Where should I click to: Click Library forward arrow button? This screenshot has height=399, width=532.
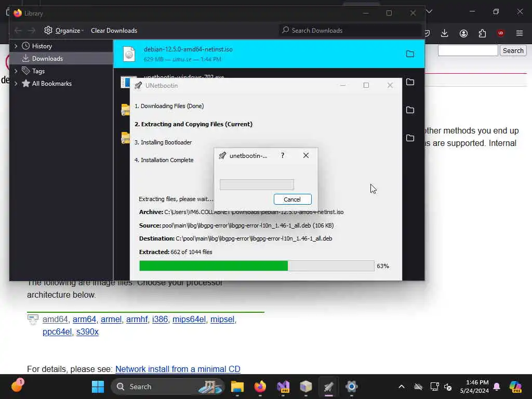[x=32, y=31]
